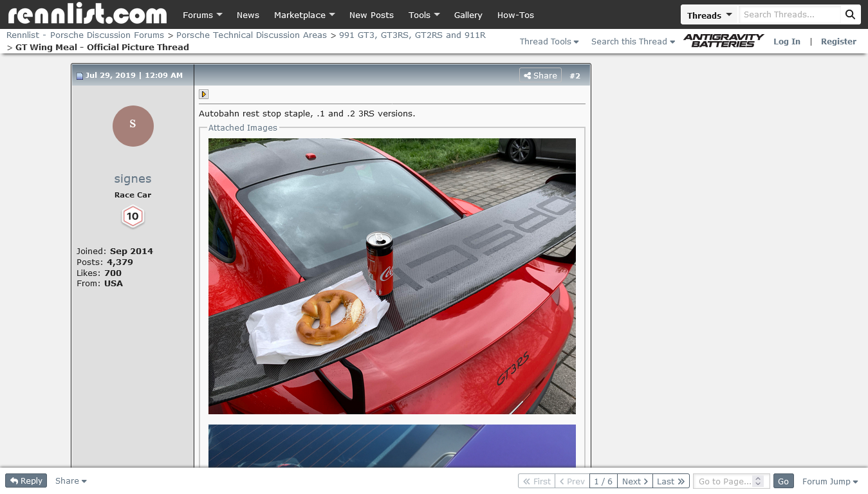Viewport: 868px width, 494px height.
Task: Open the Thread Tools dropdown
Action: click(x=549, y=41)
